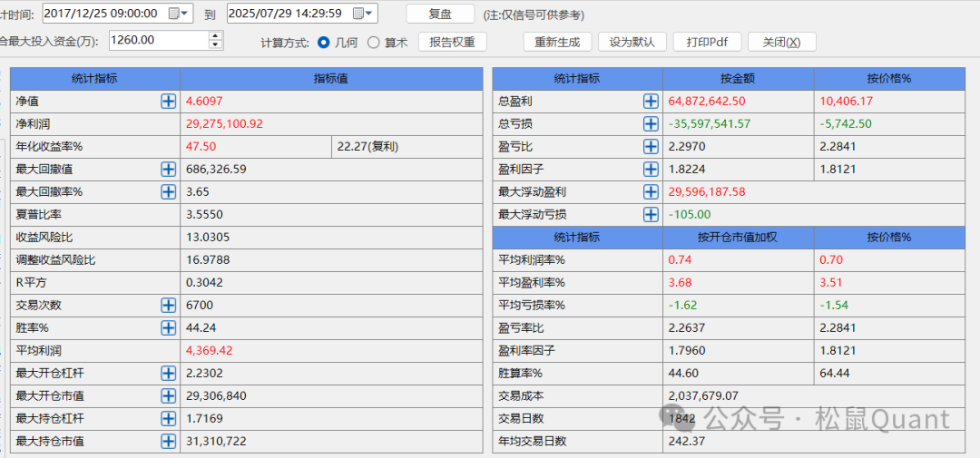Click the 打印Pdf button
Viewport: 980px width, 458px height.
point(707,43)
